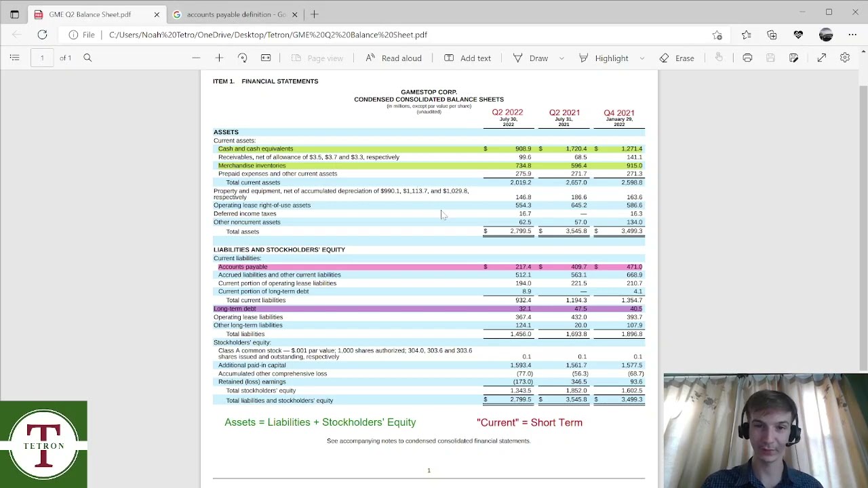This screenshot has height=488, width=868.
Task: Click the Q2 2021 column header
Action: tap(564, 113)
